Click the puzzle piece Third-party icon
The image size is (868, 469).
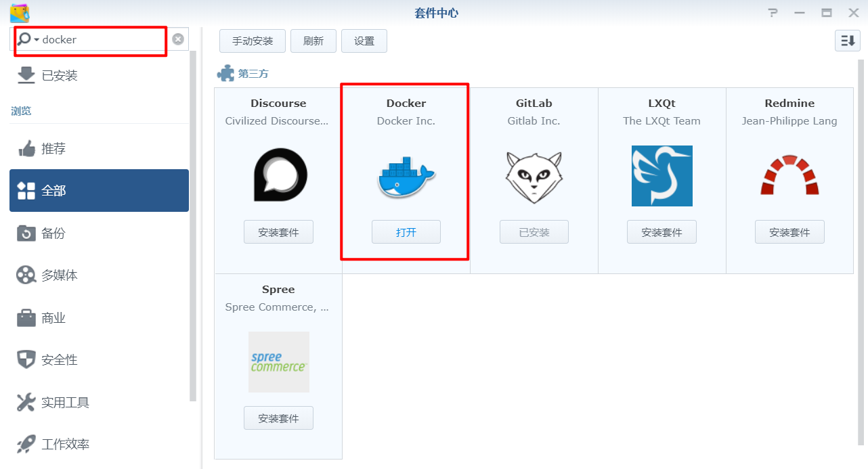pos(225,73)
